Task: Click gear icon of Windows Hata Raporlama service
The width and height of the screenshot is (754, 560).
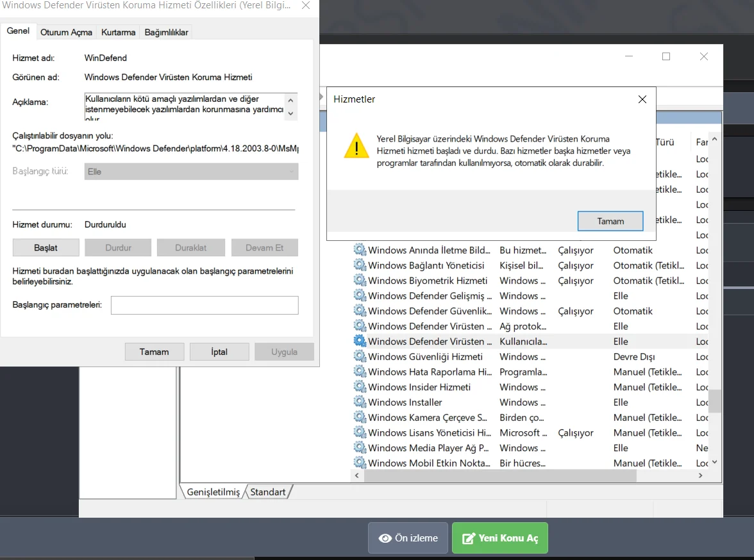Action: click(x=359, y=371)
